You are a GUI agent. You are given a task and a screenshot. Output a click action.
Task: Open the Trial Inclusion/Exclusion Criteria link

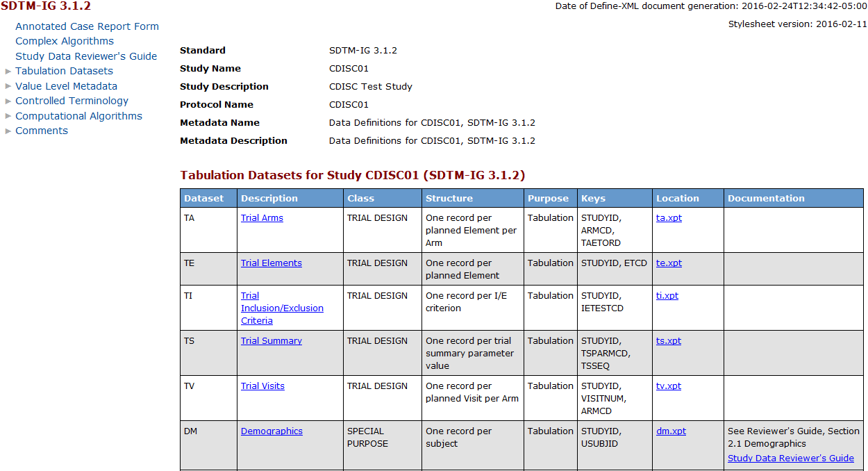coord(282,308)
